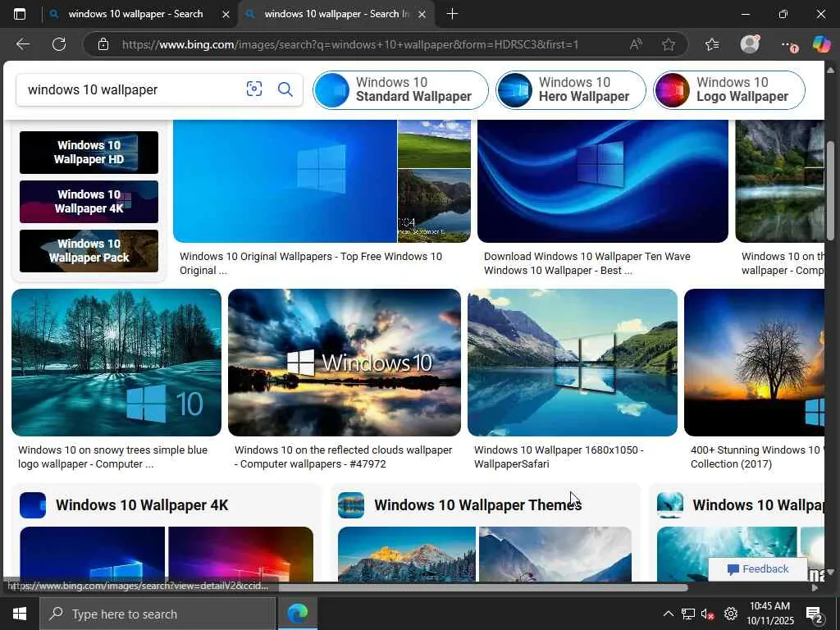Submit search with magnifier icon
Viewport: 840px width, 630px height.
click(x=285, y=89)
